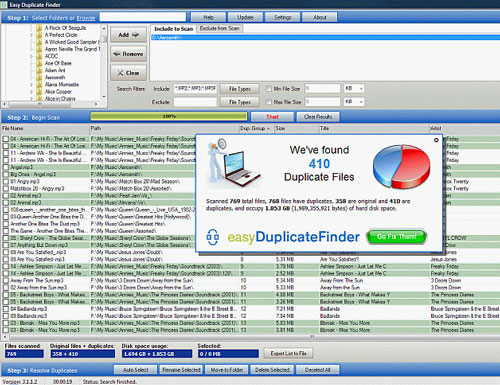The height and width of the screenshot is (385, 500).
Task: Check 04 Badlands.mp3 row checkbox
Action: pos(6,309)
